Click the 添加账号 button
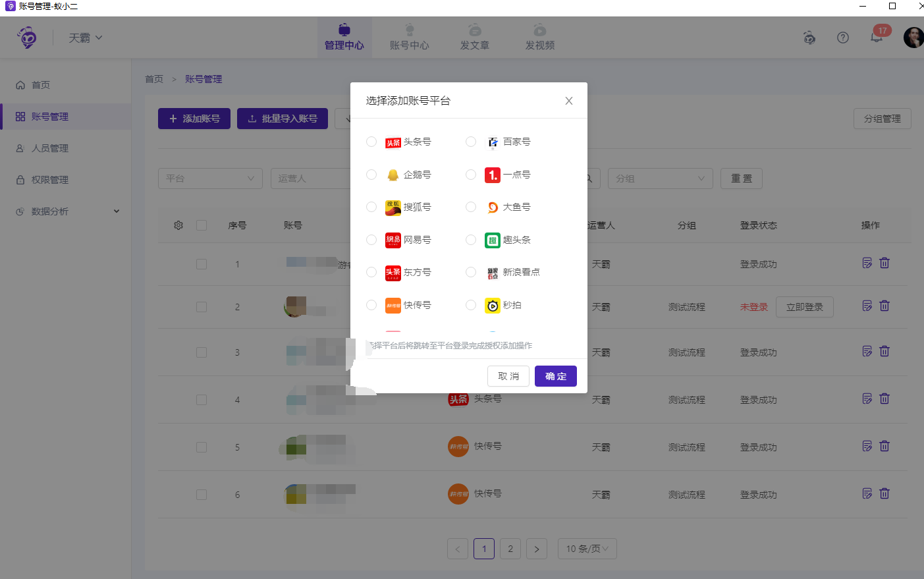The image size is (924, 579). tap(194, 119)
